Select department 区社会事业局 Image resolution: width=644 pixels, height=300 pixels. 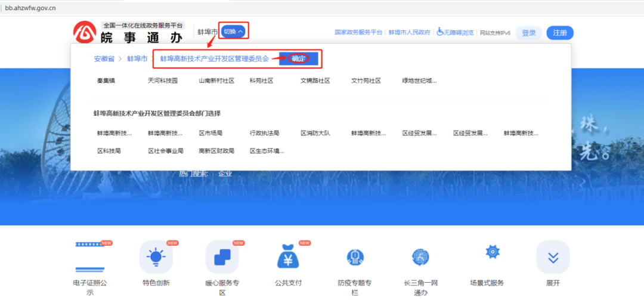(166, 151)
